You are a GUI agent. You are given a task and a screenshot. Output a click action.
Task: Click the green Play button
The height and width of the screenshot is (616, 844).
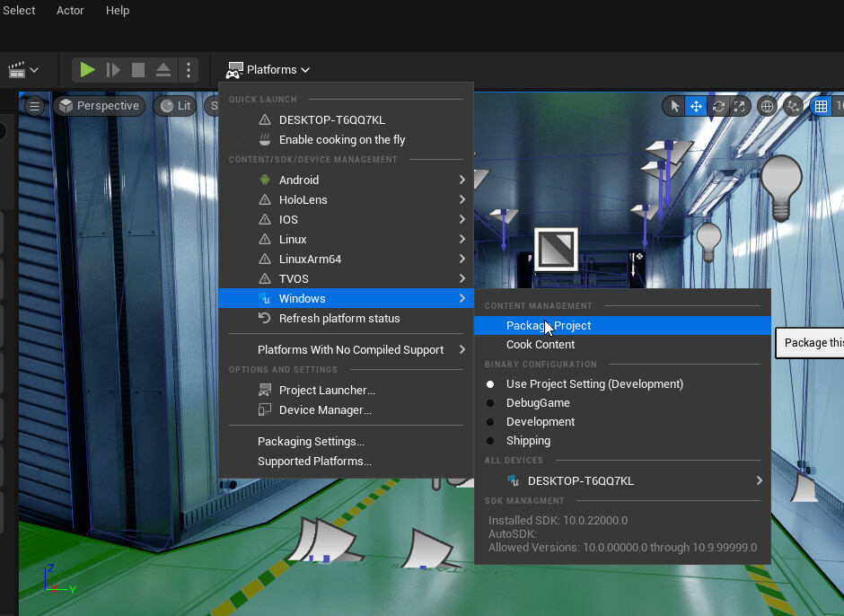(87, 70)
